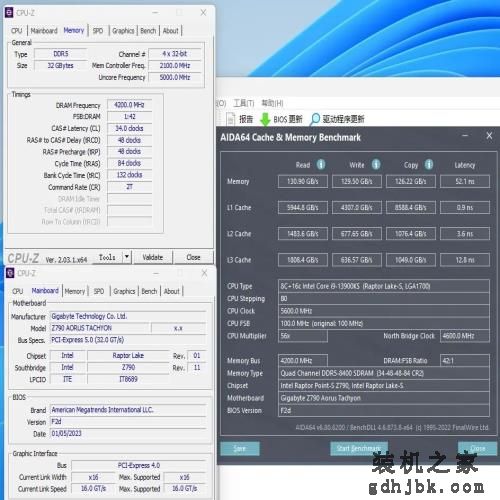Click the Command Rate 2T value
The width and height of the screenshot is (500, 500).
(x=129, y=187)
